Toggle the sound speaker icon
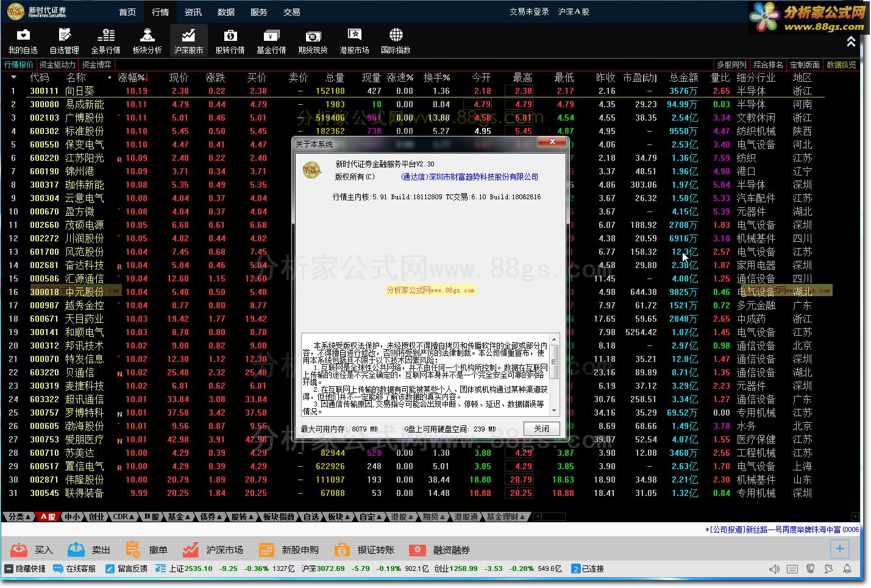The image size is (871, 588). coord(774,569)
